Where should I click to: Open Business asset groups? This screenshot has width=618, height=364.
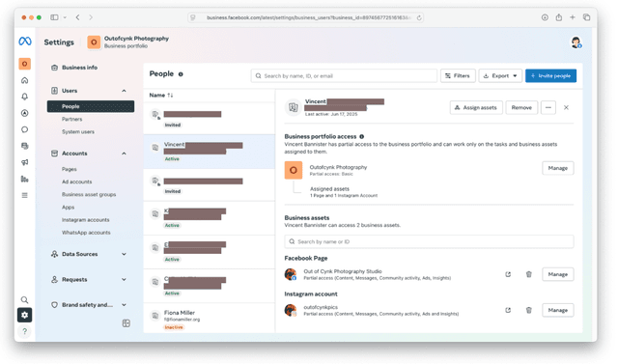[x=89, y=195]
